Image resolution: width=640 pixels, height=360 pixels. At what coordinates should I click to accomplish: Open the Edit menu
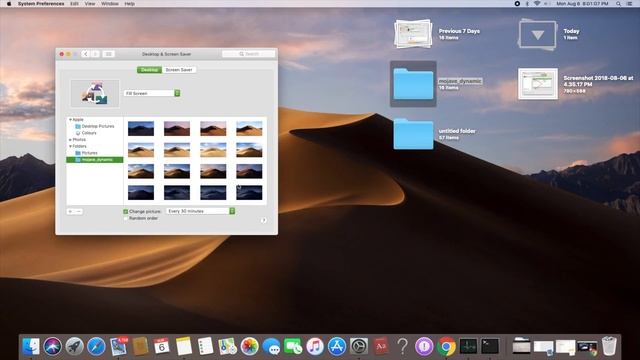coord(74,4)
